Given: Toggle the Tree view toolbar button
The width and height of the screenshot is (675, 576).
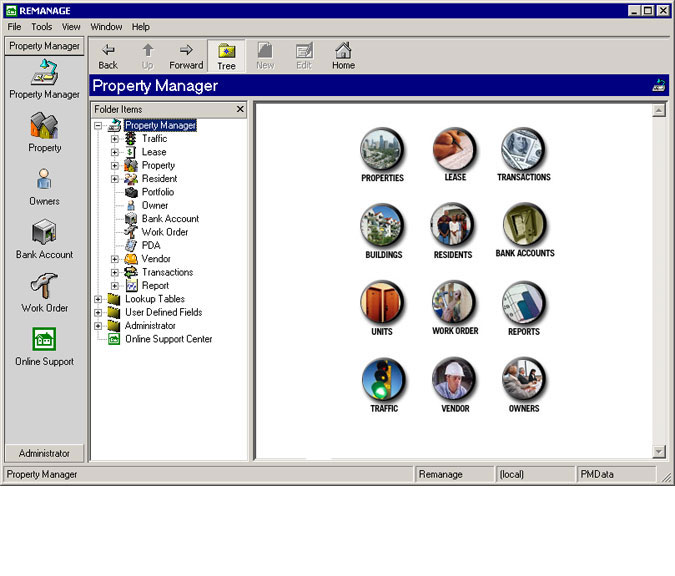Looking at the screenshot, I should point(226,56).
